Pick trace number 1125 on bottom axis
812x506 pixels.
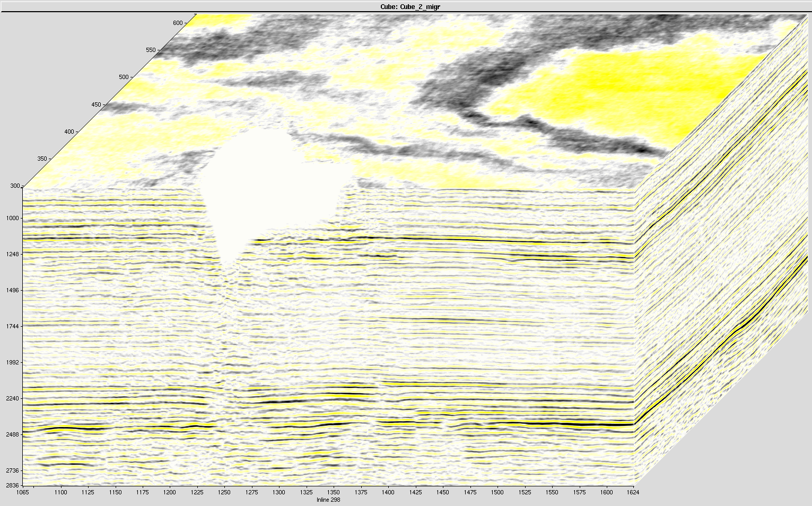[88, 492]
